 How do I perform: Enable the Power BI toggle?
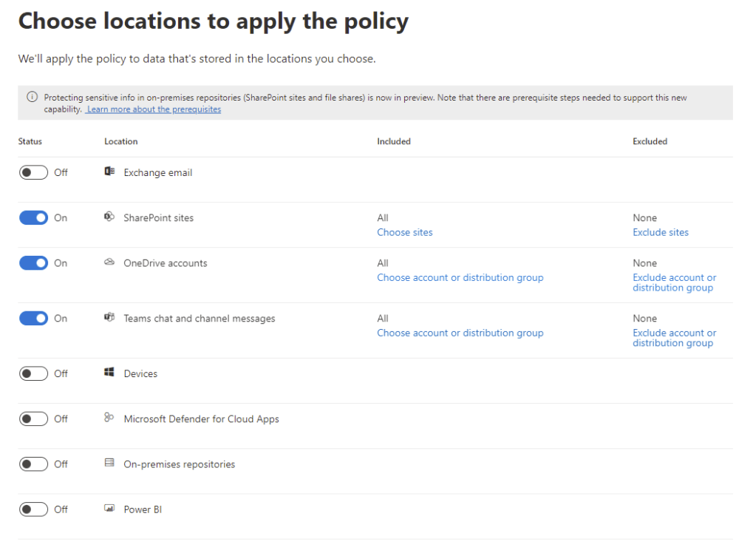coord(33,509)
